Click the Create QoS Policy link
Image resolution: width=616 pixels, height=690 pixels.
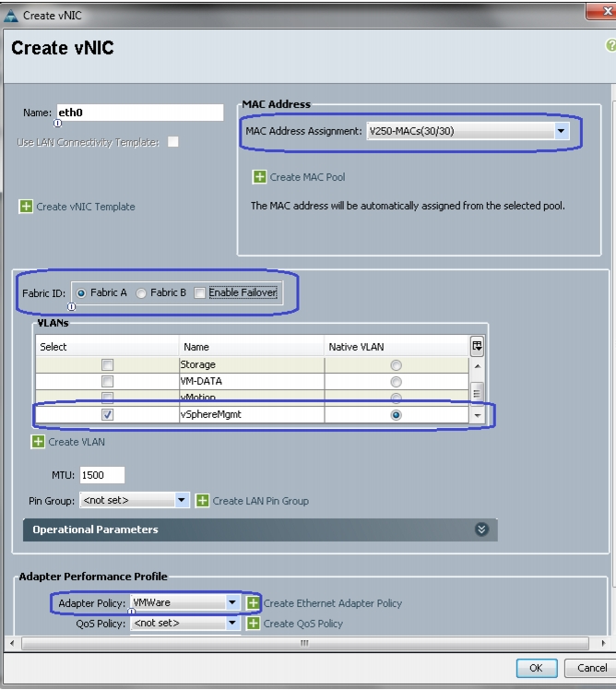point(302,624)
